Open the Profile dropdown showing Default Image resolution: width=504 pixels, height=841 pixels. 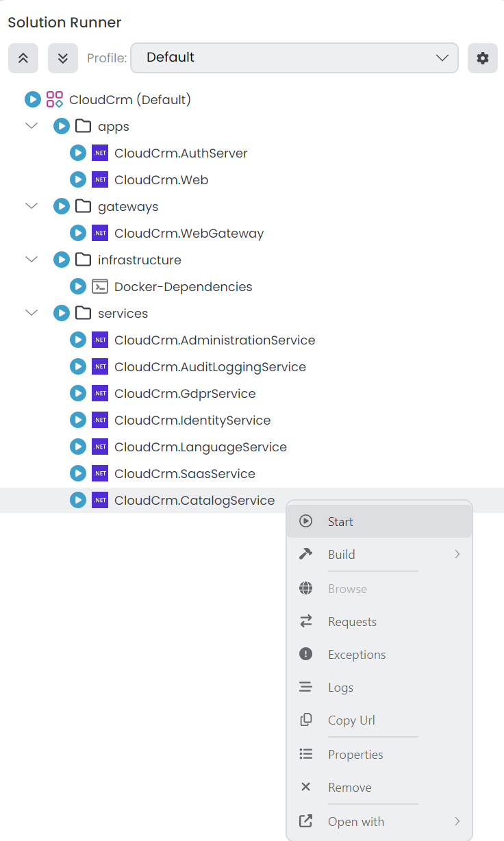tap(294, 58)
